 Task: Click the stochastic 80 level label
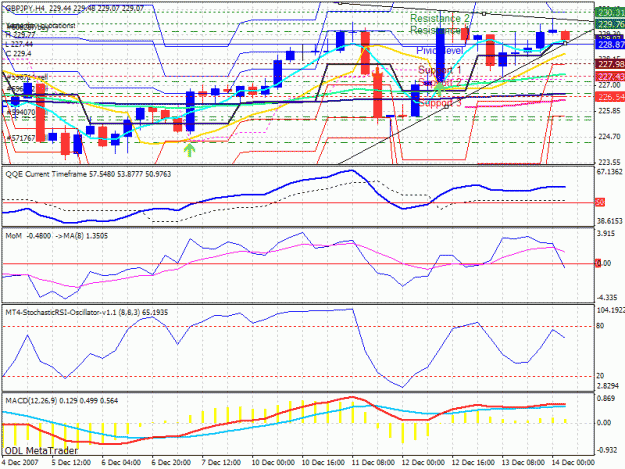[600, 326]
